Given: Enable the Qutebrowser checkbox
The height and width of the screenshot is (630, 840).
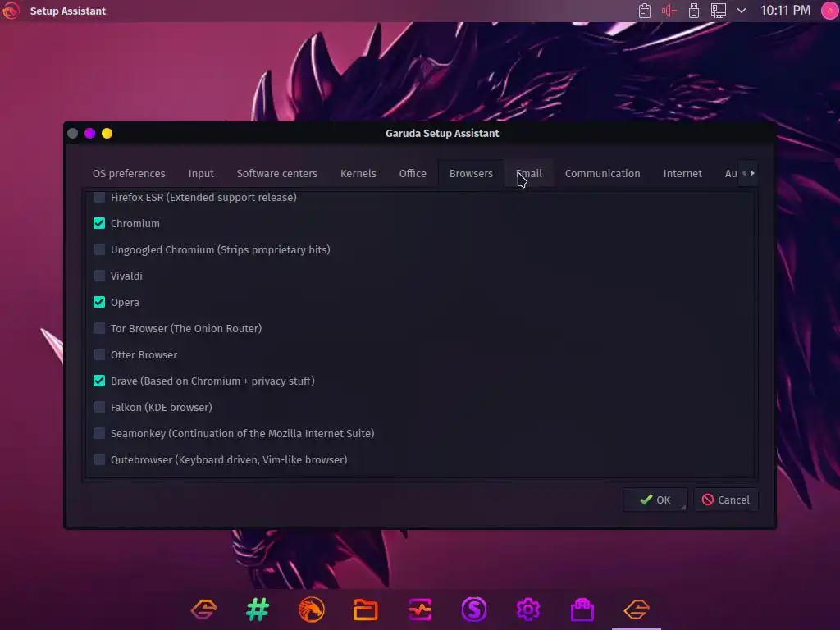Looking at the screenshot, I should coord(99,459).
